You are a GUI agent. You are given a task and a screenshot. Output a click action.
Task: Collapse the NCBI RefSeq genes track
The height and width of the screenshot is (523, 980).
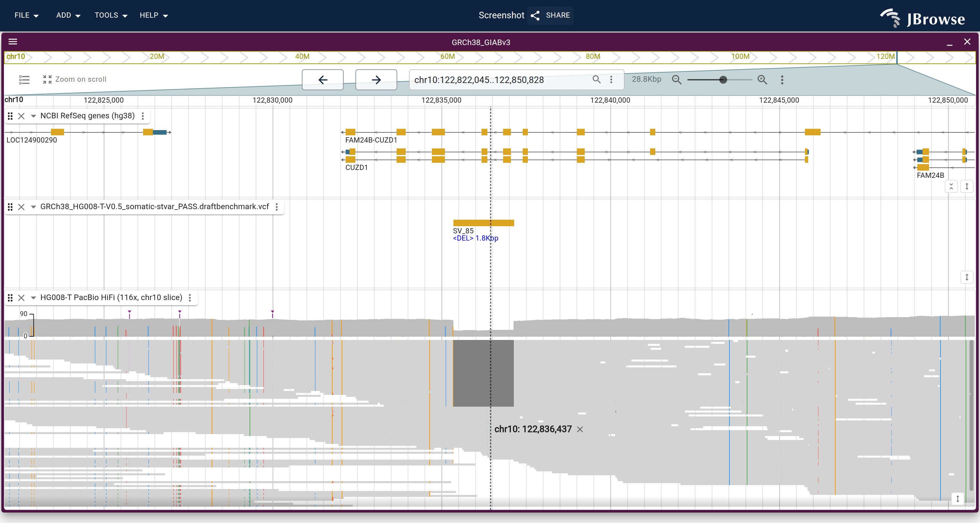pos(33,116)
